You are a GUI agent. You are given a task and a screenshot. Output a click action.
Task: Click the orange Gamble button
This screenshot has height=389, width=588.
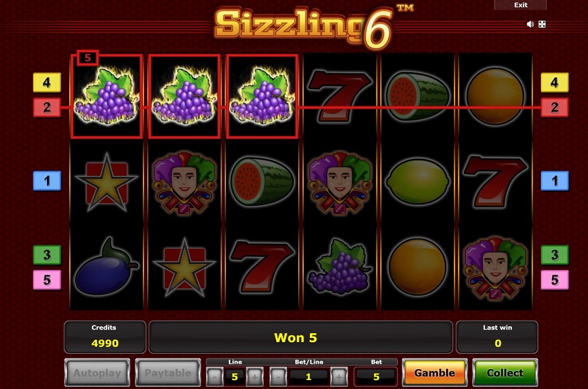pyautogui.click(x=434, y=372)
